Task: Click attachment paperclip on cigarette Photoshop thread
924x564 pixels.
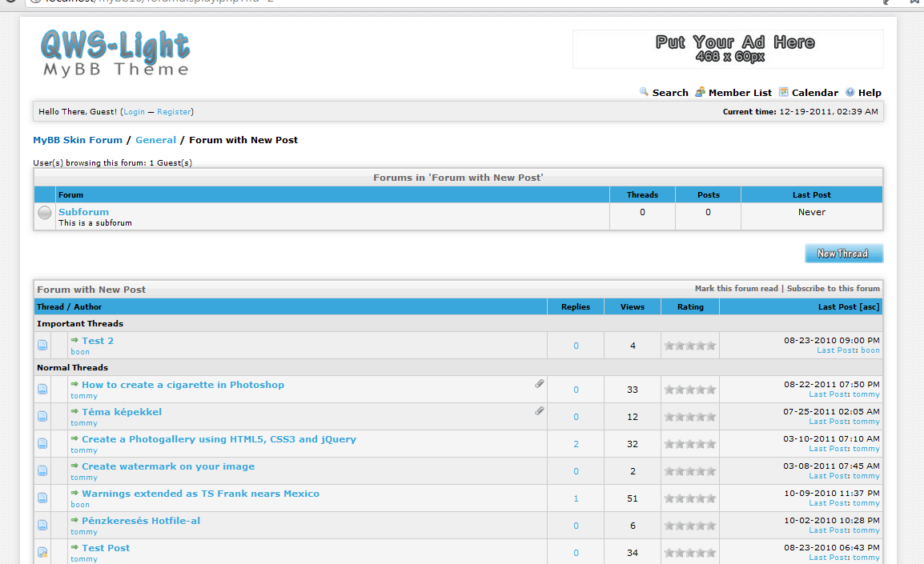Action: tap(540, 384)
